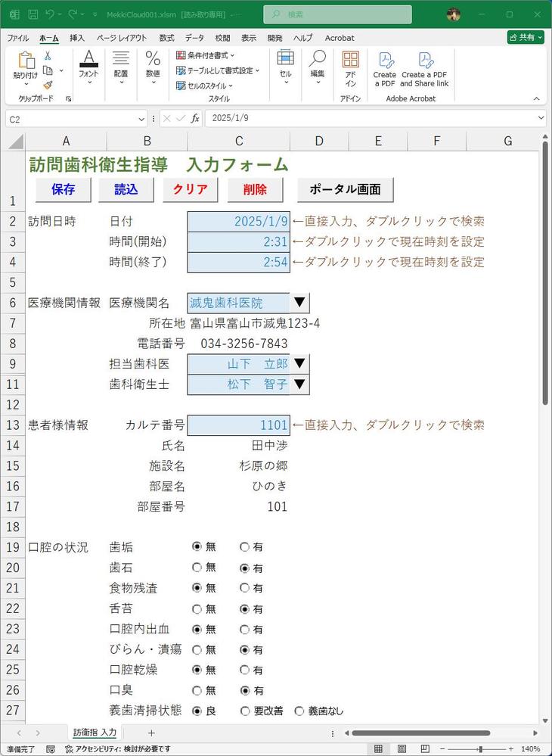Click the Normal view icon in status bar
Viewport: 552px width, 756px height.
379,749
